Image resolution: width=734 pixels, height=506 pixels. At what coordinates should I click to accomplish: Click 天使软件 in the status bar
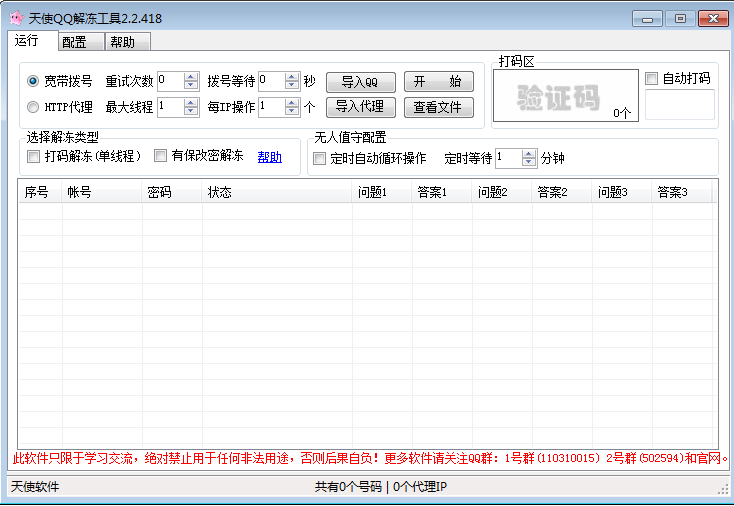35,487
